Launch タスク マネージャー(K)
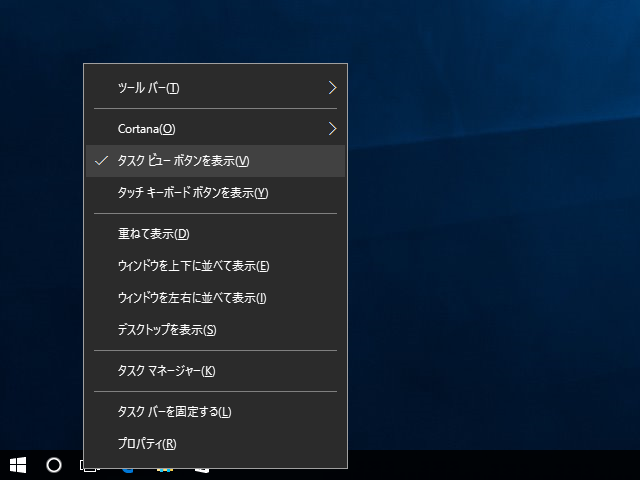Image resolution: width=640 pixels, height=480 pixels. (x=216, y=371)
